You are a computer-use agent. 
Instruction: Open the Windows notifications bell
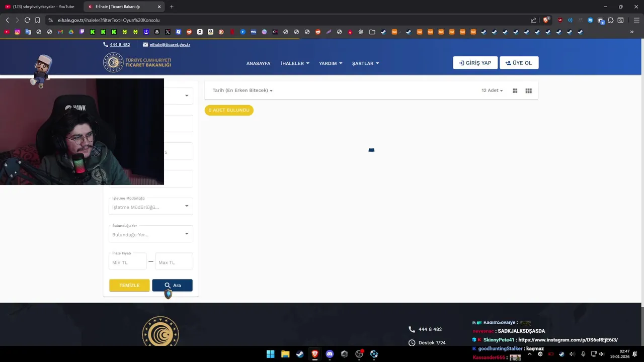[635, 354]
